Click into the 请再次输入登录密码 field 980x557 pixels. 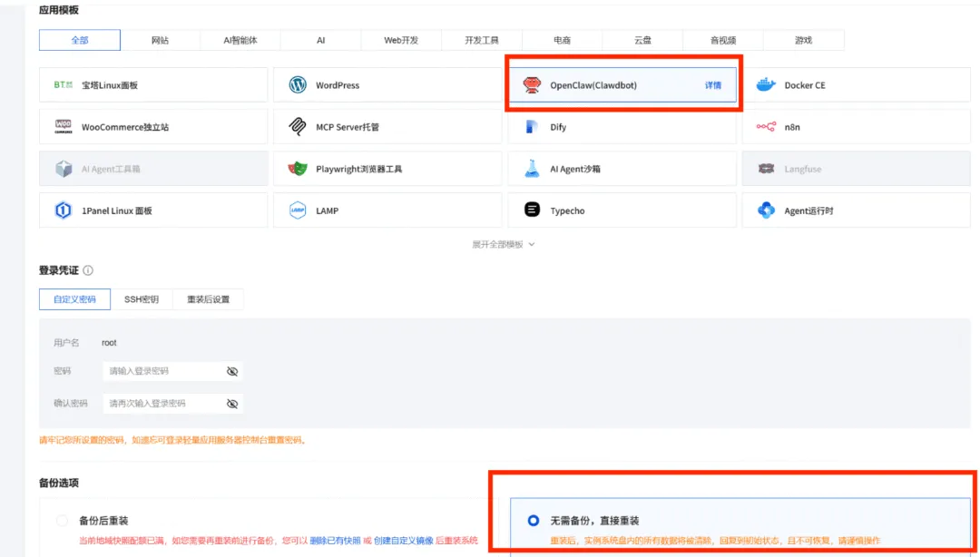pyautogui.click(x=172, y=404)
